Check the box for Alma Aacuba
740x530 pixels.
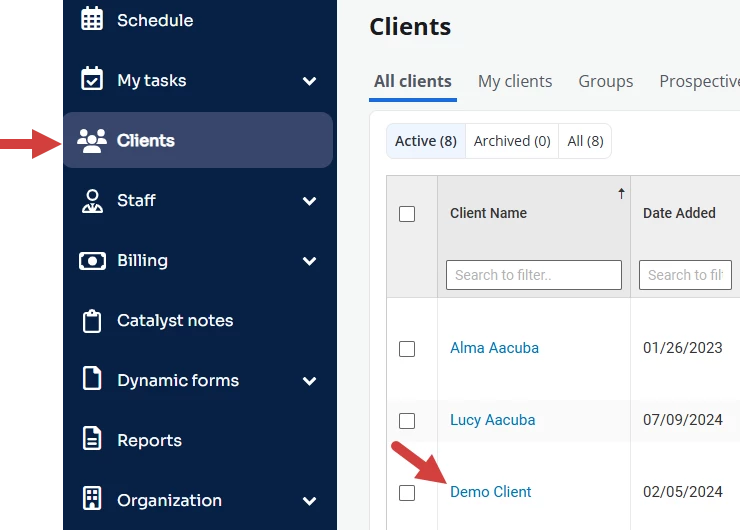click(x=407, y=349)
